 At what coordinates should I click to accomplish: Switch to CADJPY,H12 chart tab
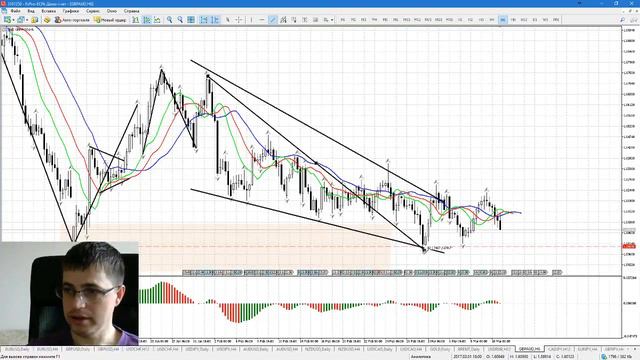[559, 349]
